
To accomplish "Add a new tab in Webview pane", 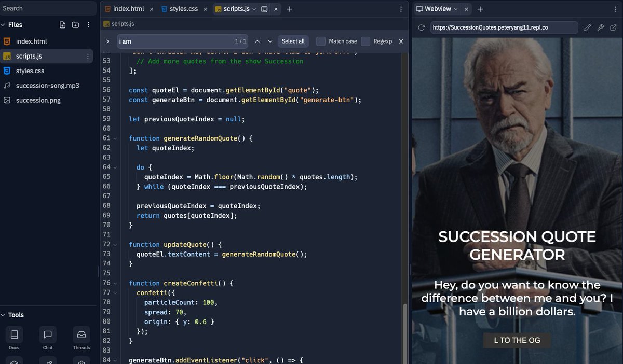I will click(480, 9).
